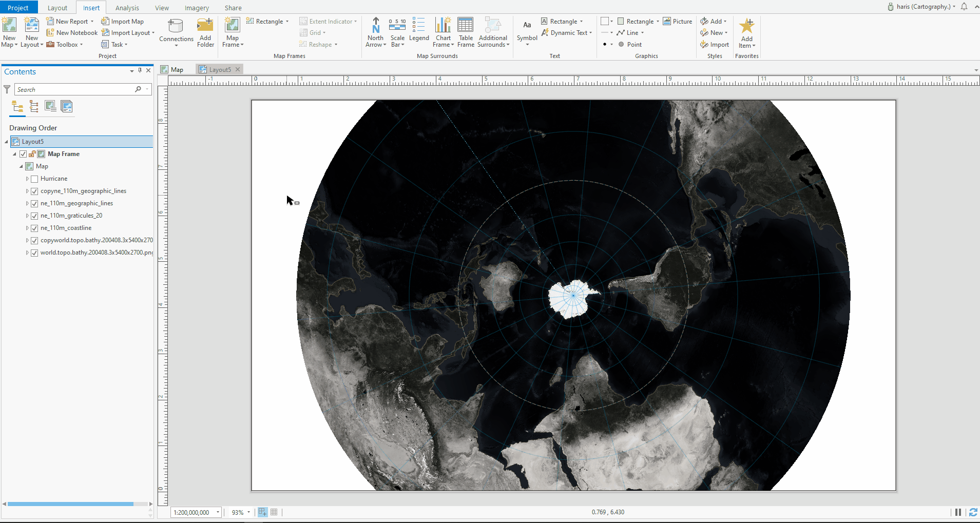Viewport: 980px width, 523px height.
Task: Switch to List By Map Layer view
Action: 67,106
